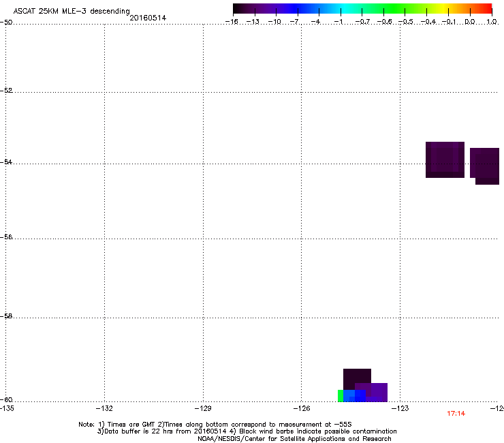Click the colorbar label "-0.4"
The height and width of the screenshot is (443, 504).
coord(428,22)
